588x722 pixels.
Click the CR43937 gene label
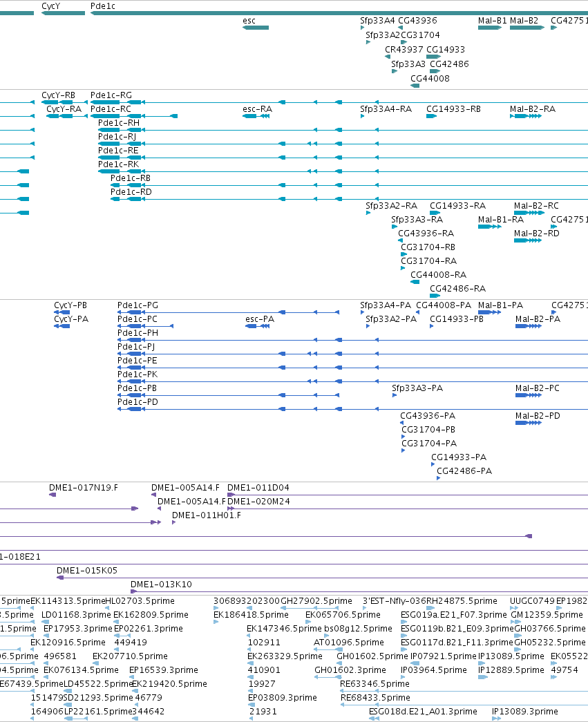(404, 49)
